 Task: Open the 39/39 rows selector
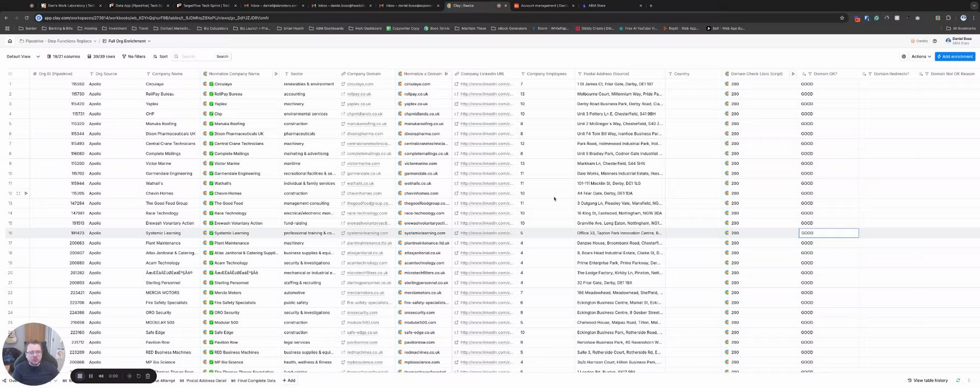[x=101, y=57]
